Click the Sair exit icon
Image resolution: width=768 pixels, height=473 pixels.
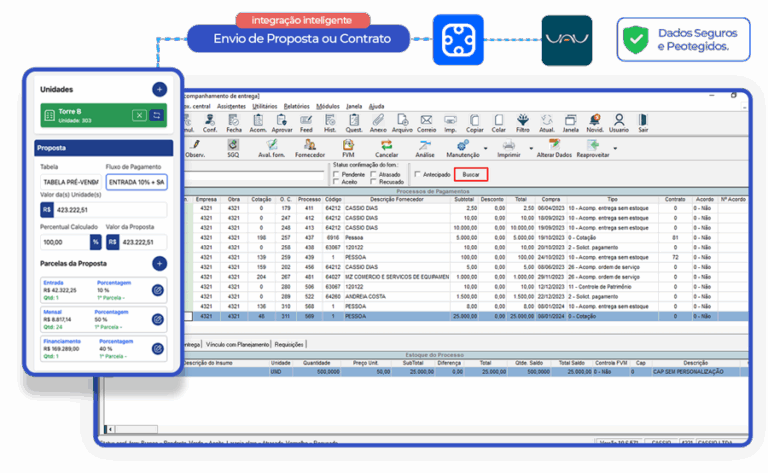pos(643,121)
